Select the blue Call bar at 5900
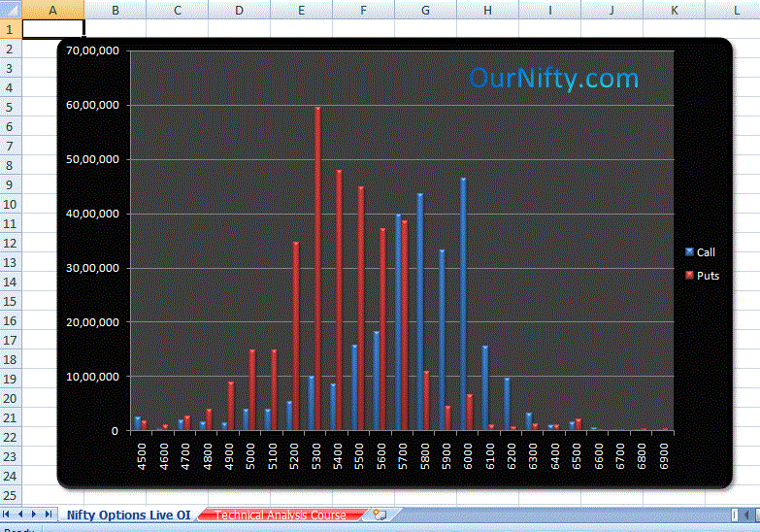This screenshot has width=760, height=532. tap(442, 340)
